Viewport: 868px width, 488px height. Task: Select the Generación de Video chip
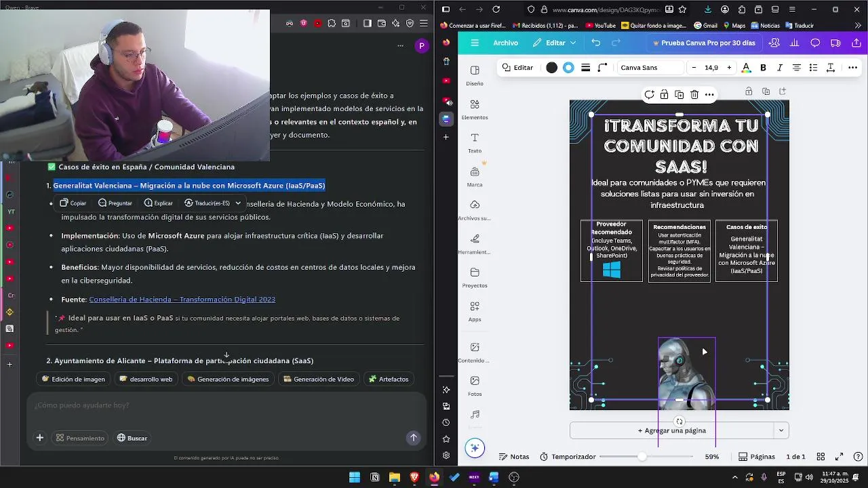click(319, 380)
